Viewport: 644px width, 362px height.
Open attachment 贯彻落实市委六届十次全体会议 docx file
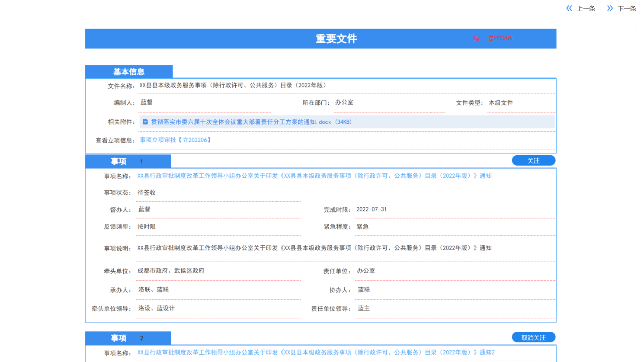click(251, 122)
